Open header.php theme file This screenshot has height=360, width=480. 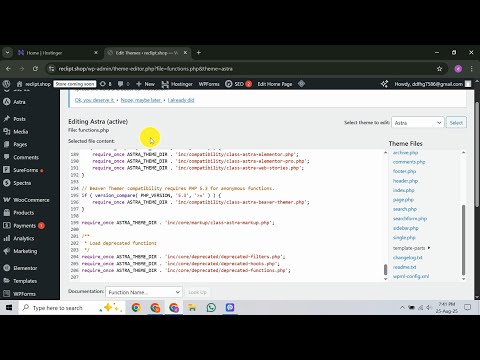point(405,181)
